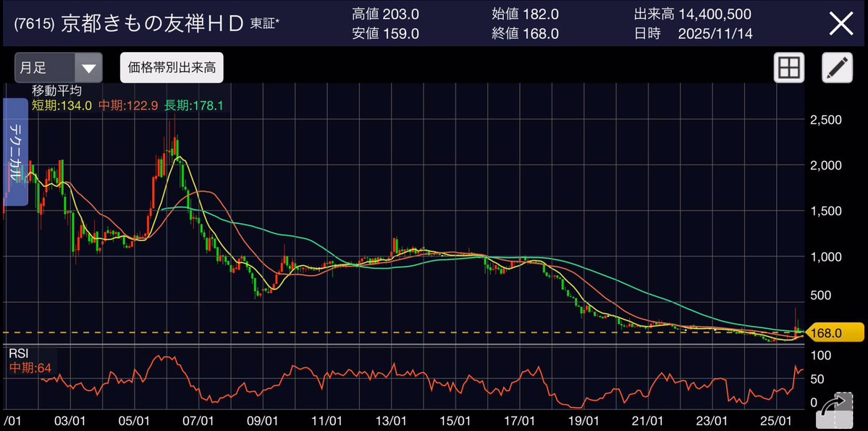The height and width of the screenshot is (431, 868).
Task: Click the 168.0 current price tag
Action: pos(837,333)
